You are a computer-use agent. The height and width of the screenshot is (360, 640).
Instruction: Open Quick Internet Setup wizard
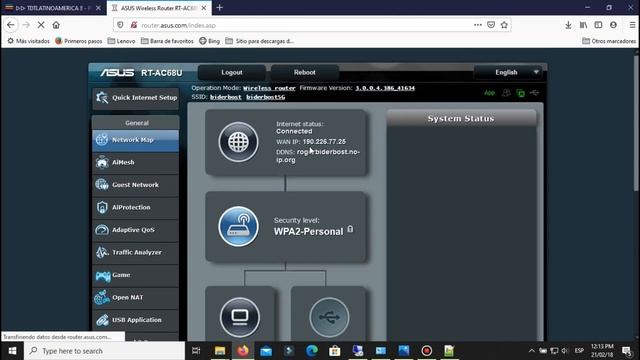point(136,98)
